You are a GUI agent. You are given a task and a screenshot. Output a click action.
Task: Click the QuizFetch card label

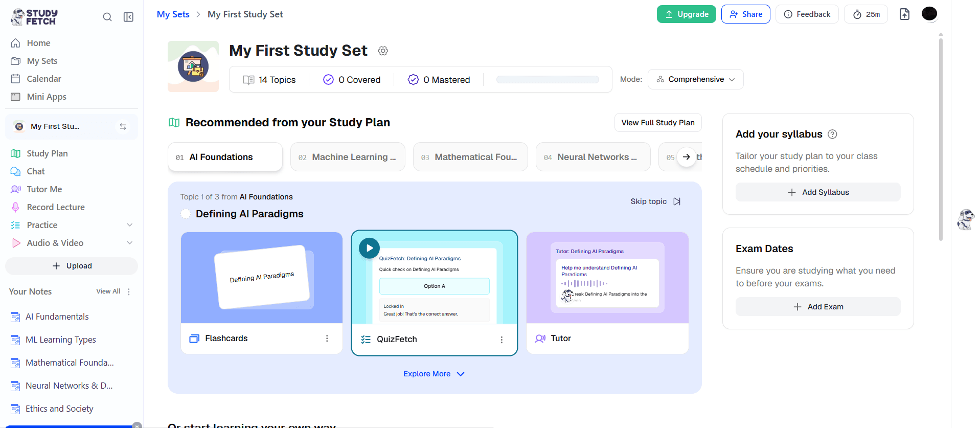(397, 340)
